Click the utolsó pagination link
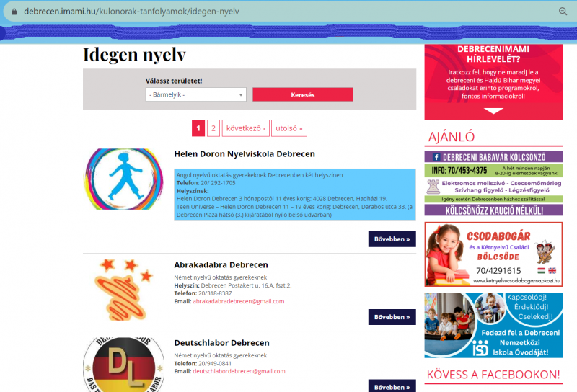The height and width of the screenshot is (392, 577). pyautogui.click(x=289, y=128)
